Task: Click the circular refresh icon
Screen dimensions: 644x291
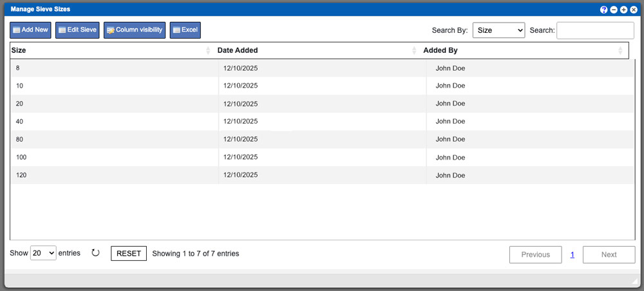Action: pyautogui.click(x=95, y=253)
